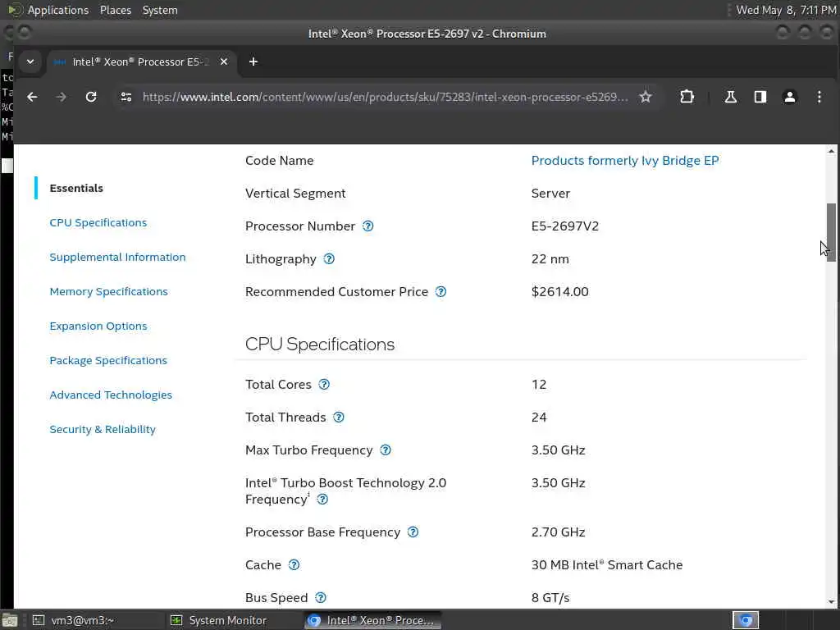Jump to Advanced Technologies section
Screen dimensions: 840x630
(x=111, y=395)
